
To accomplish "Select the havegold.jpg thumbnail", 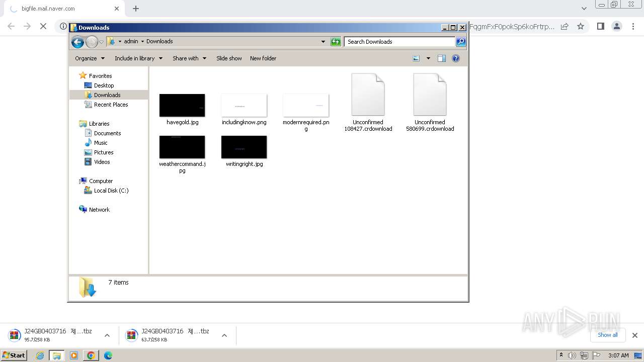I will pos(182,105).
